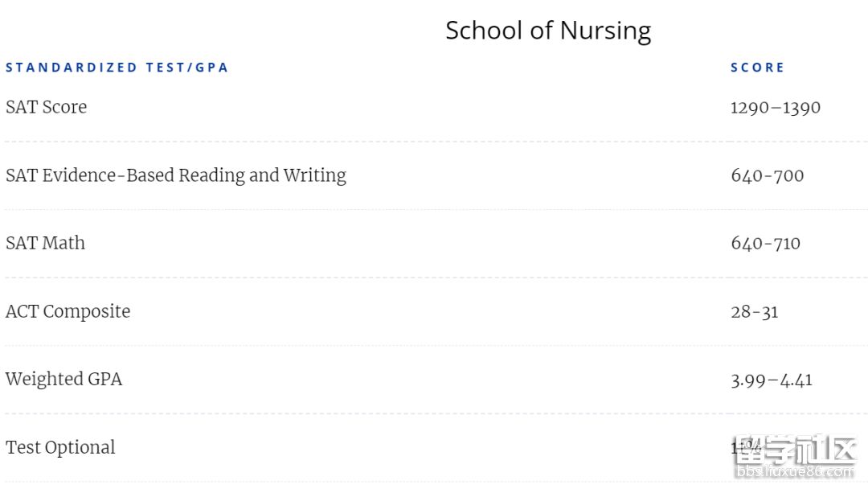Select the Weighted GPA row label

click(63, 380)
